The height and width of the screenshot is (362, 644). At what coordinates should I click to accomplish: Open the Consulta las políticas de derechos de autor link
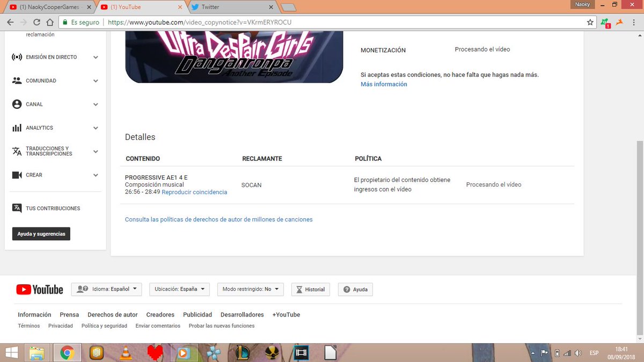click(218, 219)
